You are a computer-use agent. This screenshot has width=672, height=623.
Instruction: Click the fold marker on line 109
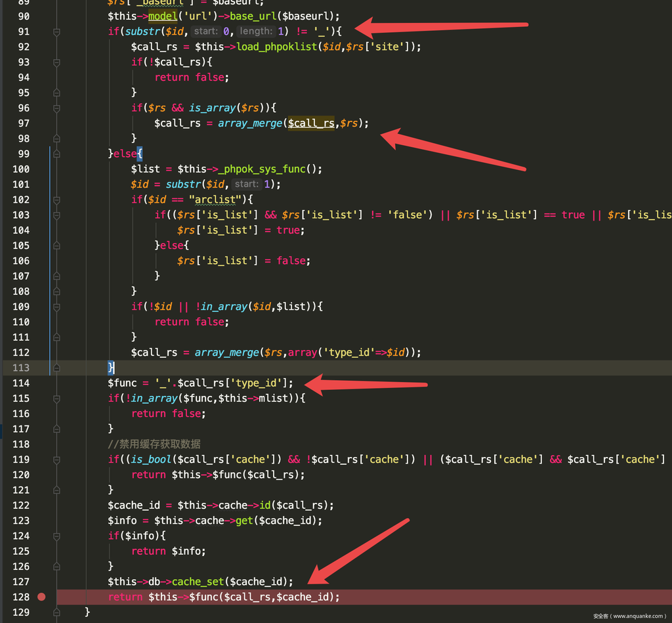pyautogui.click(x=57, y=307)
